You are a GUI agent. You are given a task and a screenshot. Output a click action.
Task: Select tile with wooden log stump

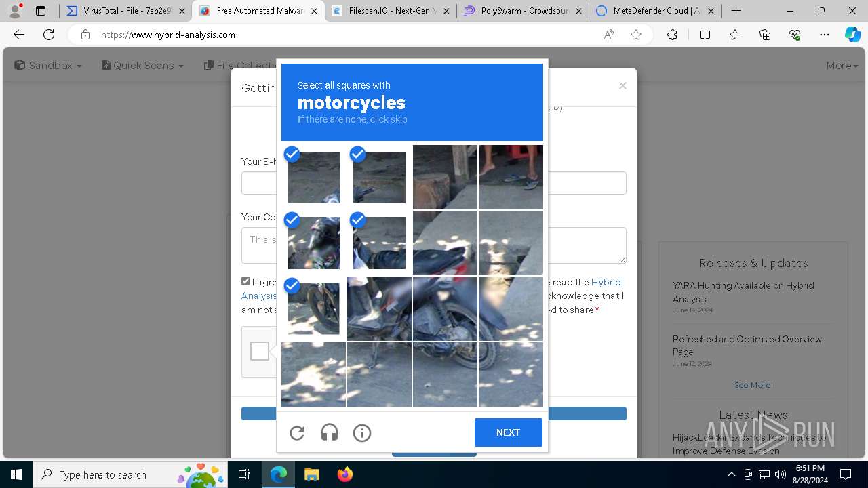[x=445, y=177]
